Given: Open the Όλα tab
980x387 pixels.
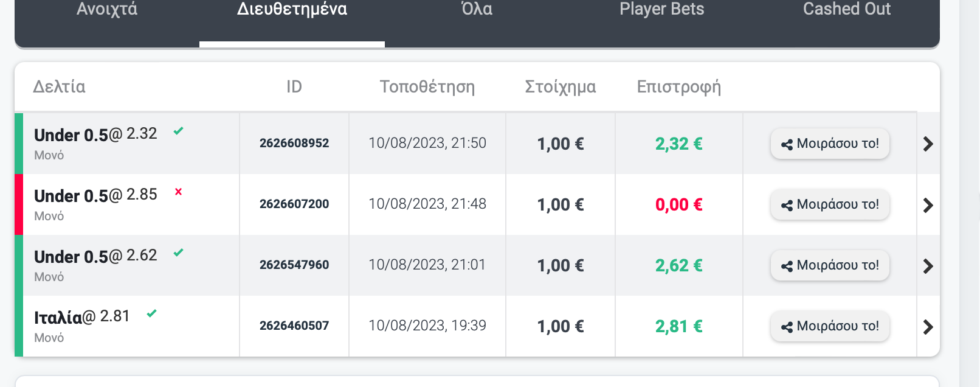Looking at the screenshot, I should coord(477,9).
